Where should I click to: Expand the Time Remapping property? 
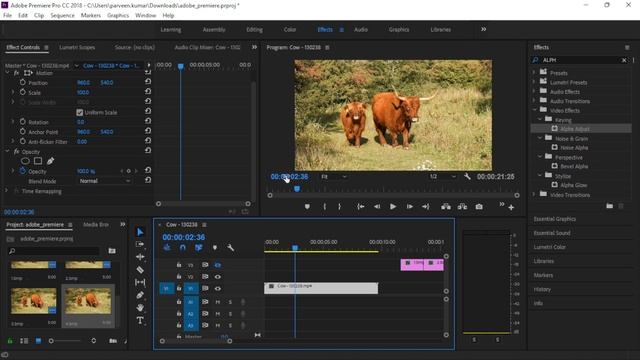[x=7, y=191]
